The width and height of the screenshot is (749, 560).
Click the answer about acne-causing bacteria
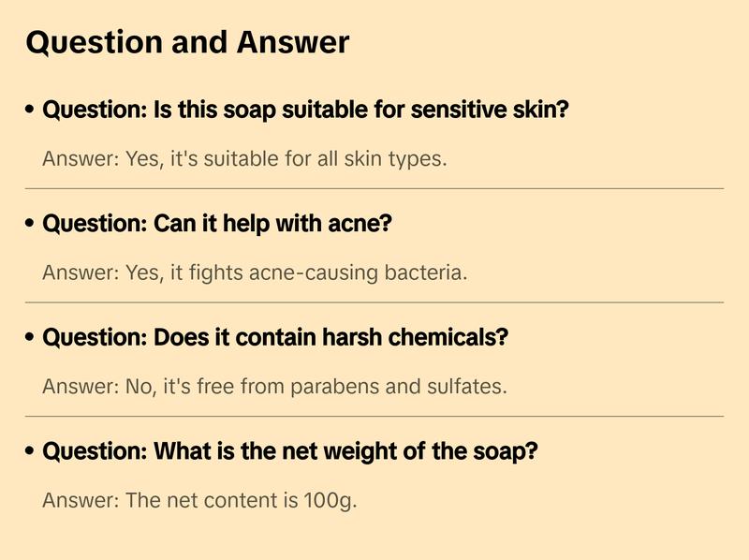[x=255, y=273]
